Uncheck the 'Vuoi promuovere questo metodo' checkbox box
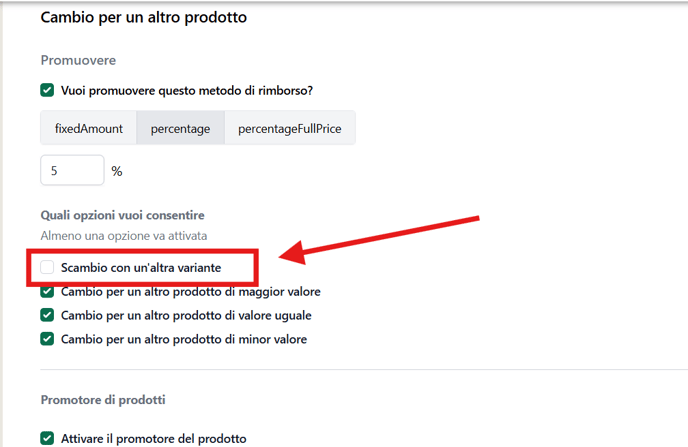This screenshot has height=447, width=688. (x=47, y=90)
